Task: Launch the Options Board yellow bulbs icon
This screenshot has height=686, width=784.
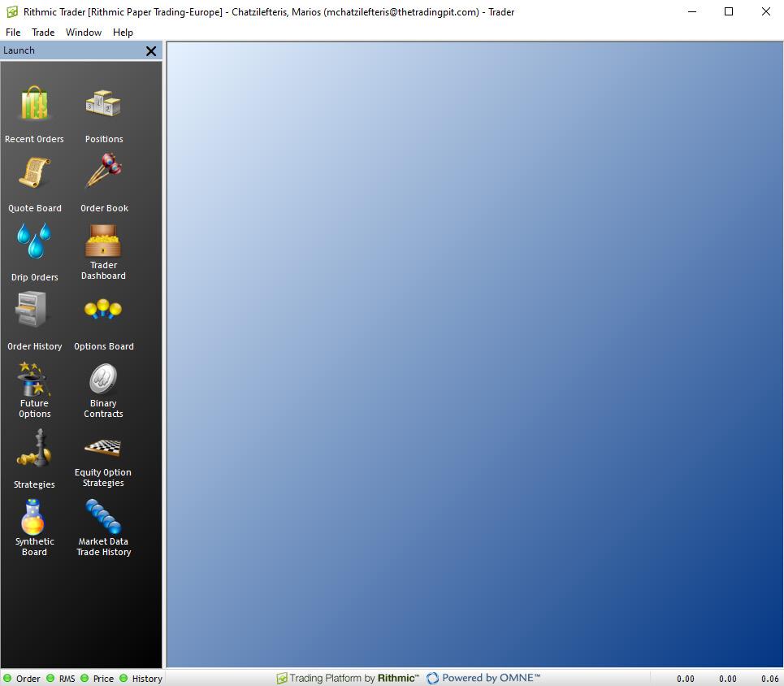Action: tap(103, 309)
